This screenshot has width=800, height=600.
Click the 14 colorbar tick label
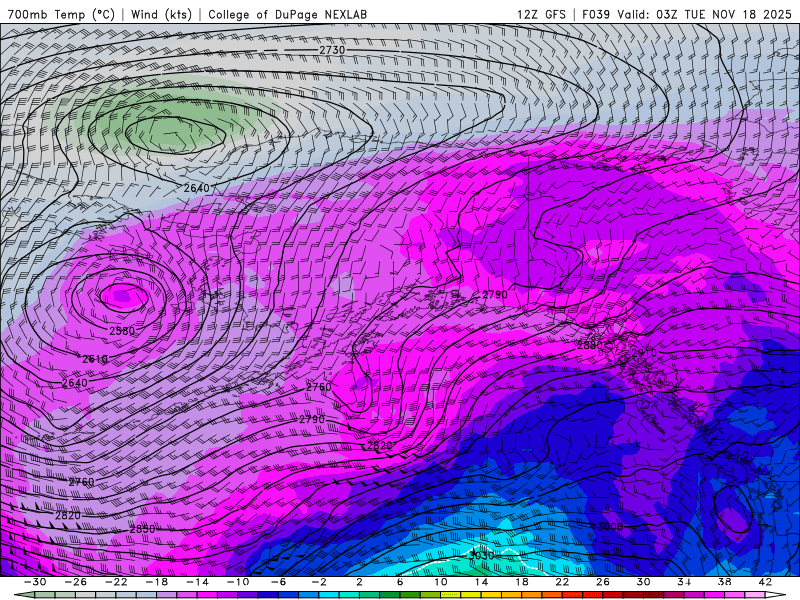click(481, 582)
